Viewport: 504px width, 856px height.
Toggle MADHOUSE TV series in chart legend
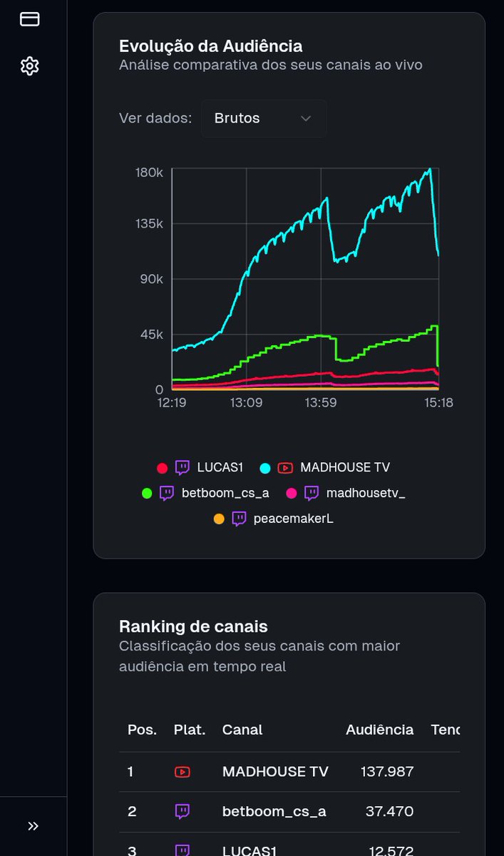click(324, 468)
